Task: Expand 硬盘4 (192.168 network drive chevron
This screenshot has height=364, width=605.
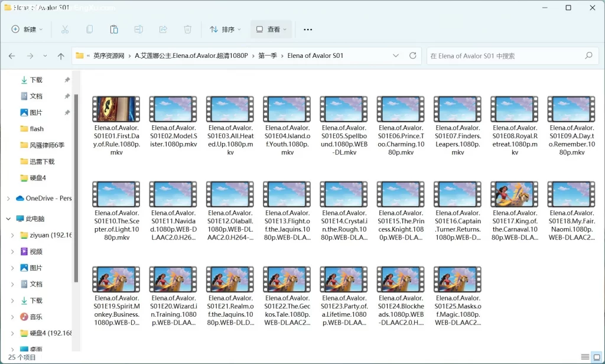Action: click(12, 333)
